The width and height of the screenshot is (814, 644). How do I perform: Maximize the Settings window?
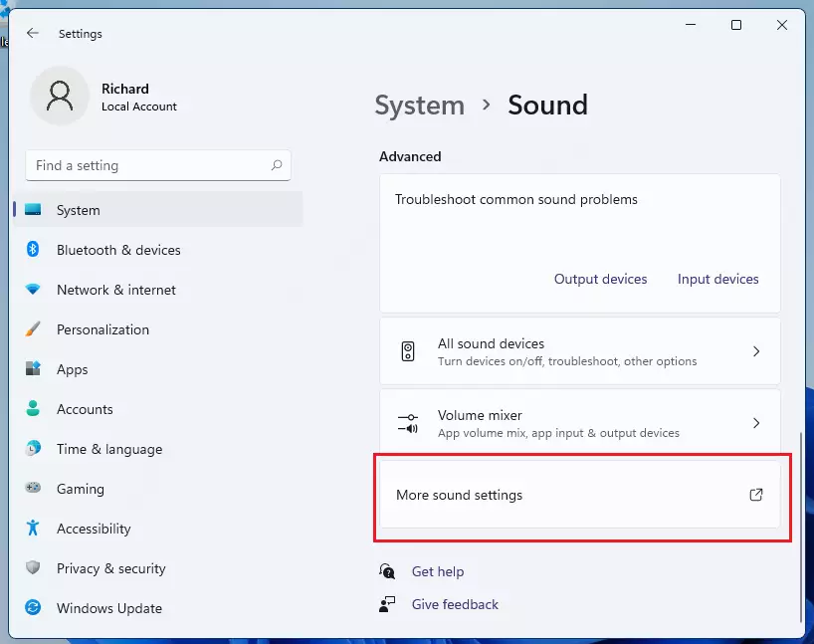coord(736,25)
